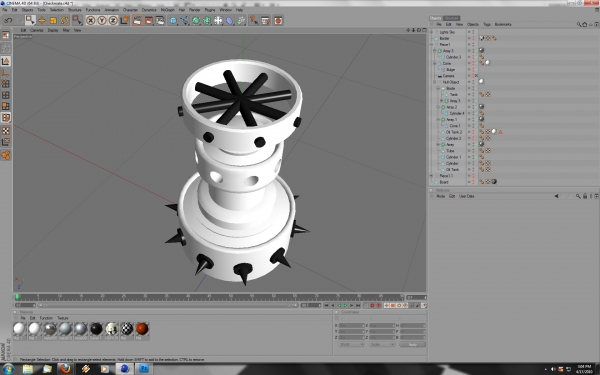Select the checkerboard material swatch
Viewport: 600px width, 375px height.
[x=127, y=329]
